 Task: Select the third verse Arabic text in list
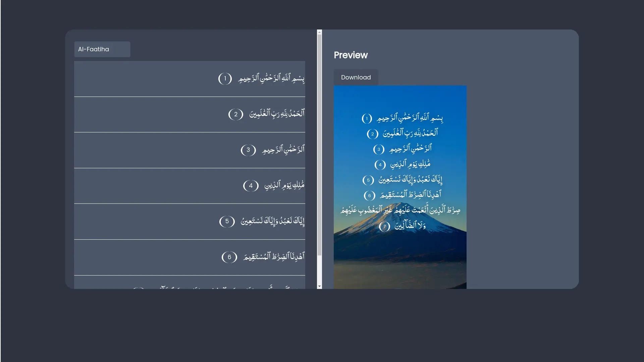pos(283,150)
